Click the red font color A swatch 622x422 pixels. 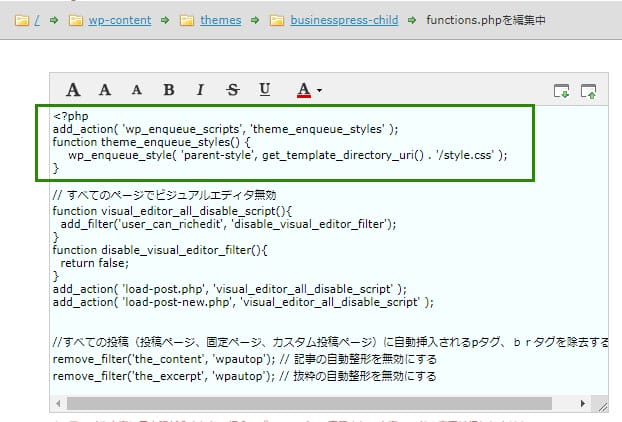[x=303, y=90]
